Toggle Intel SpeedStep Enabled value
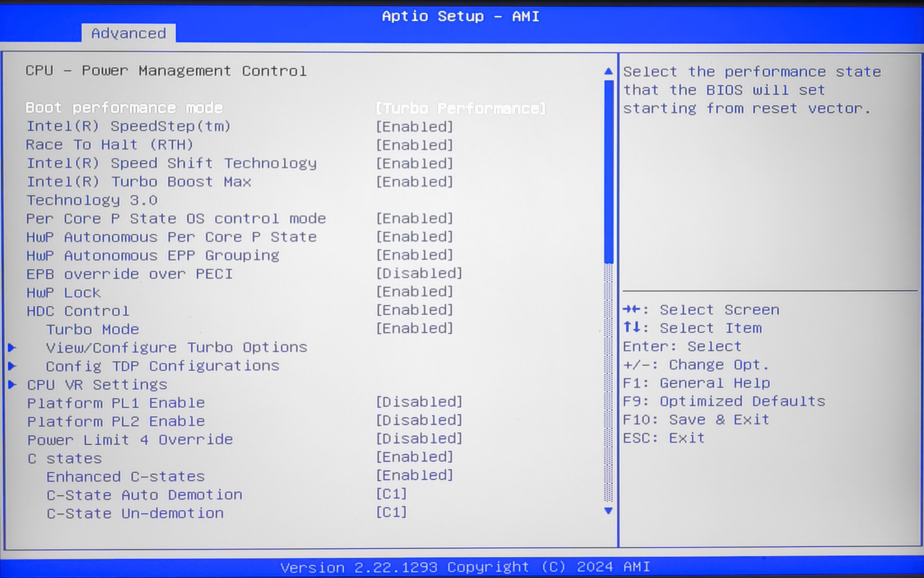The width and height of the screenshot is (924, 578). click(x=414, y=127)
